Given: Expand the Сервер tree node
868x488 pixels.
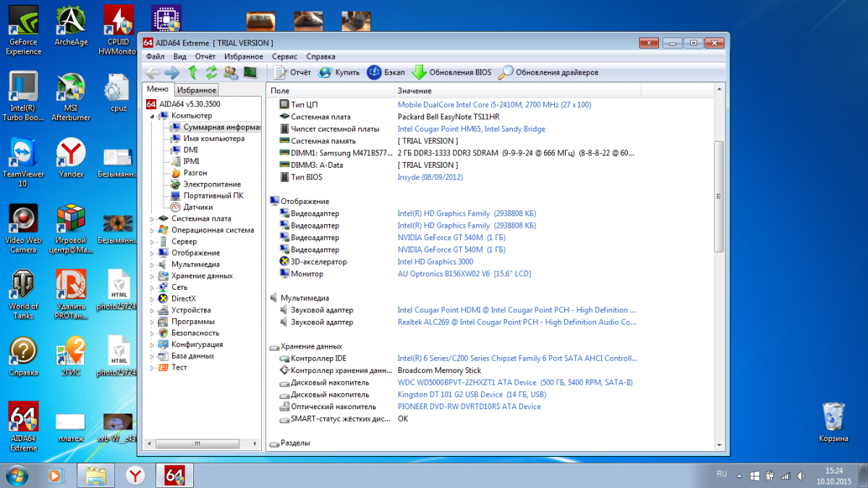Looking at the screenshot, I should pos(153,242).
